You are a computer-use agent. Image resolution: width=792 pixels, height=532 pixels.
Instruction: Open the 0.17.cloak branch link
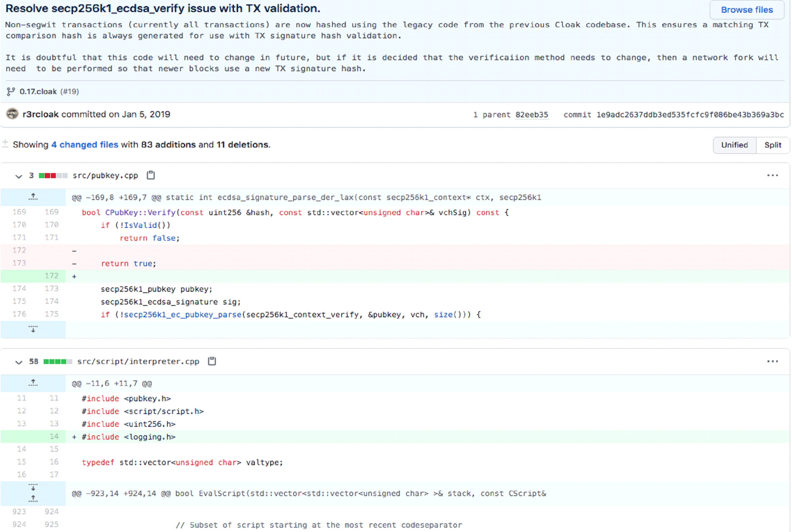(x=38, y=92)
